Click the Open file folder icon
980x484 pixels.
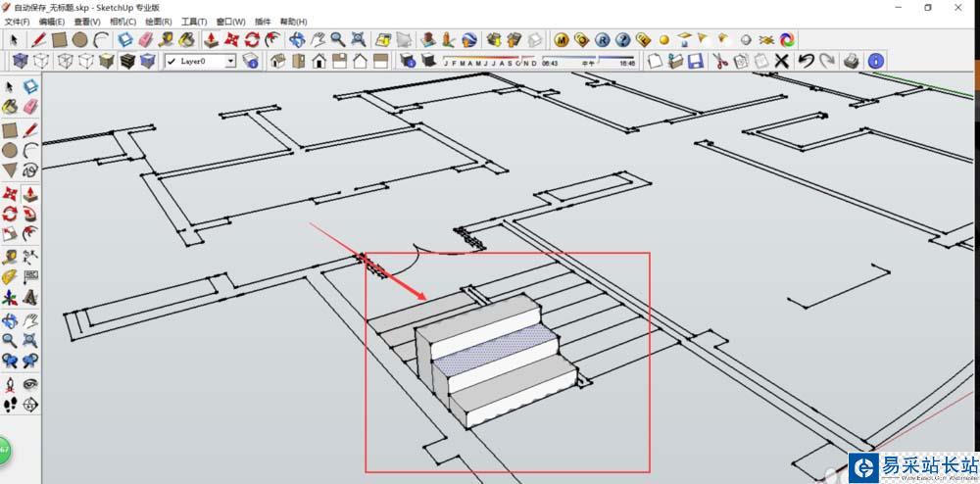coord(675,61)
